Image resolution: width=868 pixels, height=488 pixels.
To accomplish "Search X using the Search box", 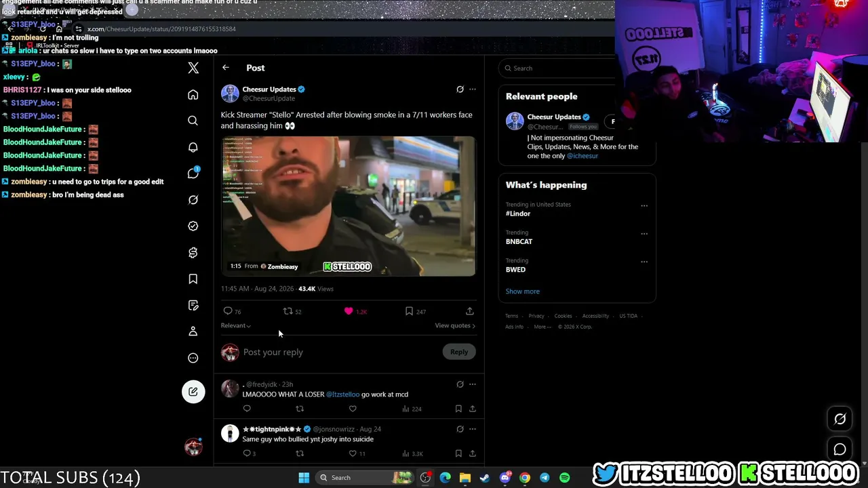I will click(x=558, y=68).
